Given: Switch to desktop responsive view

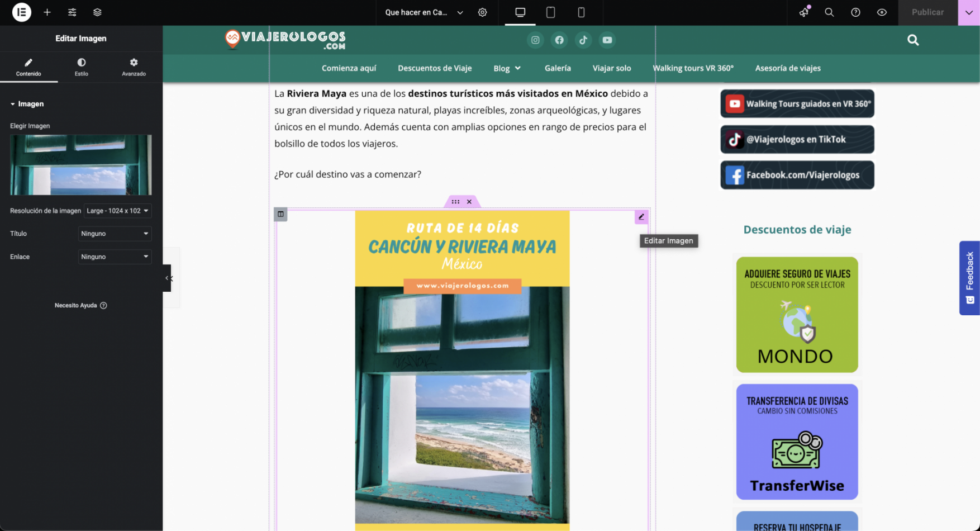Looking at the screenshot, I should point(520,12).
